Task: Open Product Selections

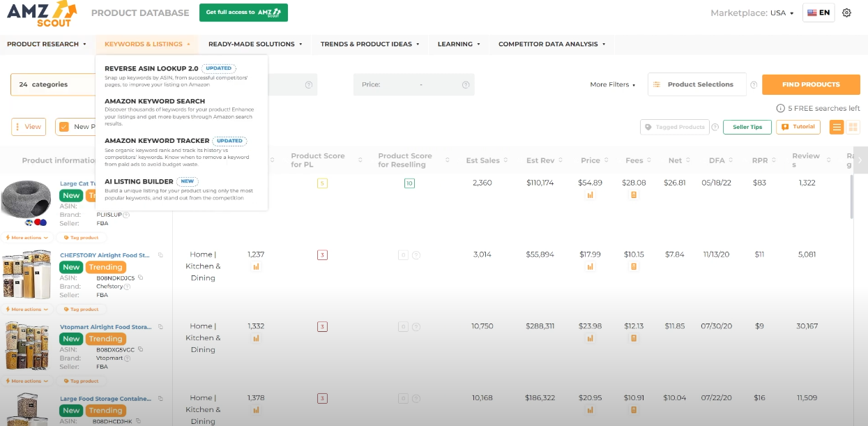Action: tap(696, 84)
